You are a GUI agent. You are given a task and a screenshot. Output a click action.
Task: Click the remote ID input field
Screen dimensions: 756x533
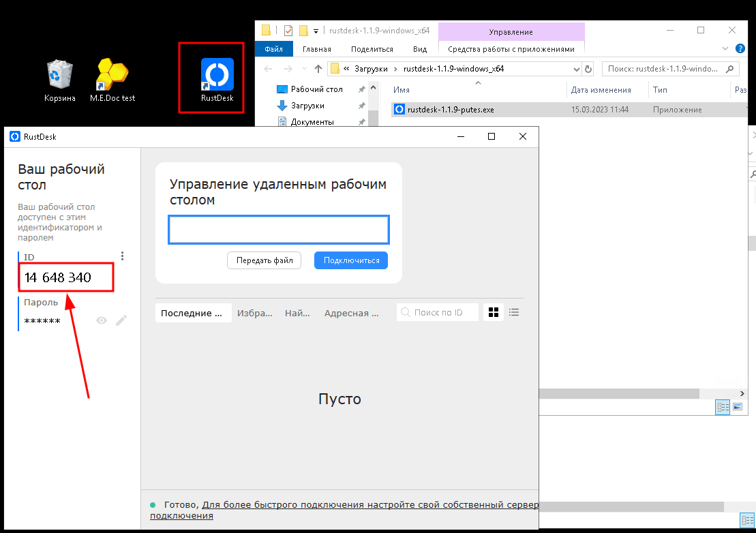(x=279, y=230)
